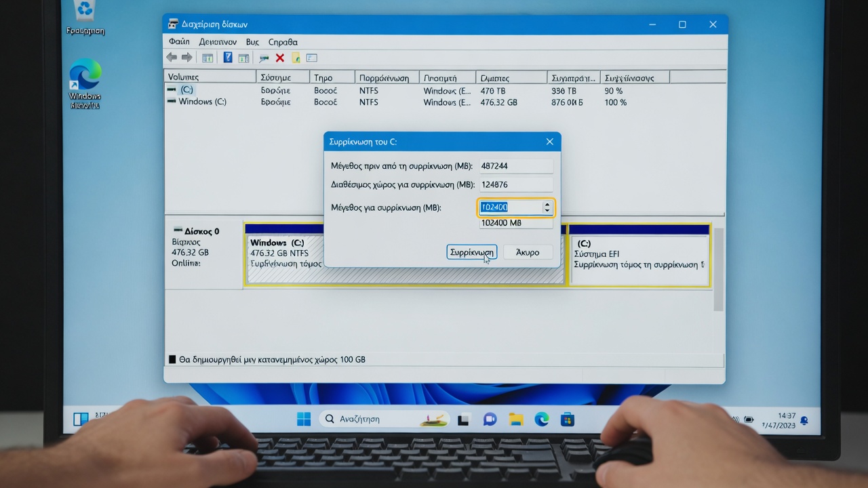This screenshot has height=488, width=868.
Task: Open the Βυς menu
Action: point(252,42)
